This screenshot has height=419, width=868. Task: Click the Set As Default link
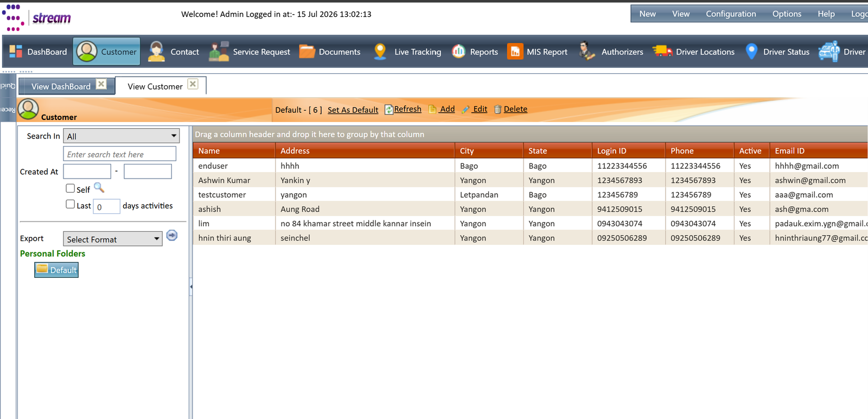tap(353, 110)
